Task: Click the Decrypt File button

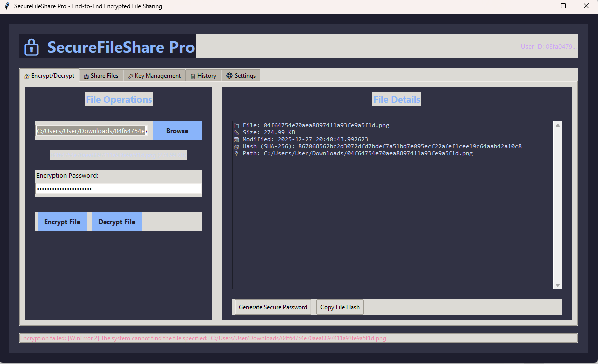Action: tap(117, 222)
